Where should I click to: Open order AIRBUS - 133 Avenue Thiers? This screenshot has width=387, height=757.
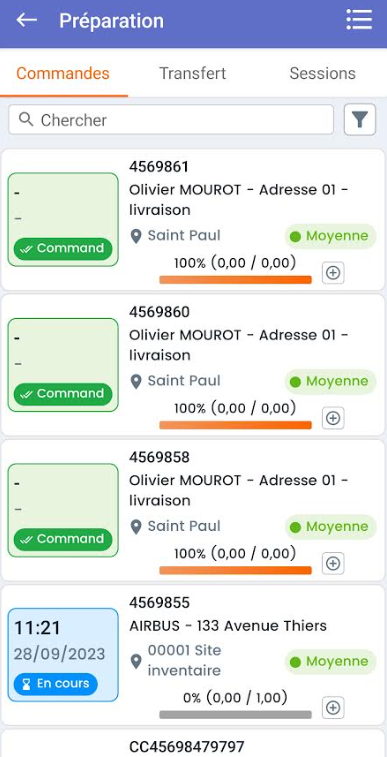coord(228,626)
